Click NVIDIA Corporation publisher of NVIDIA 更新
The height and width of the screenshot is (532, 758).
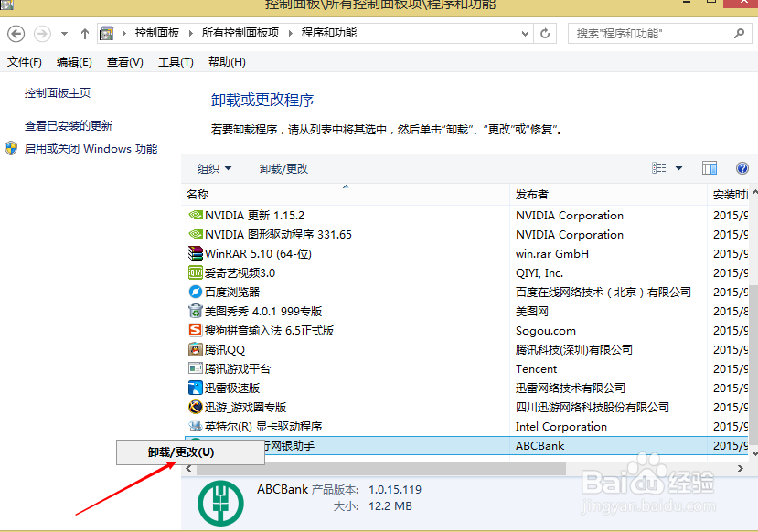pos(570,215)
